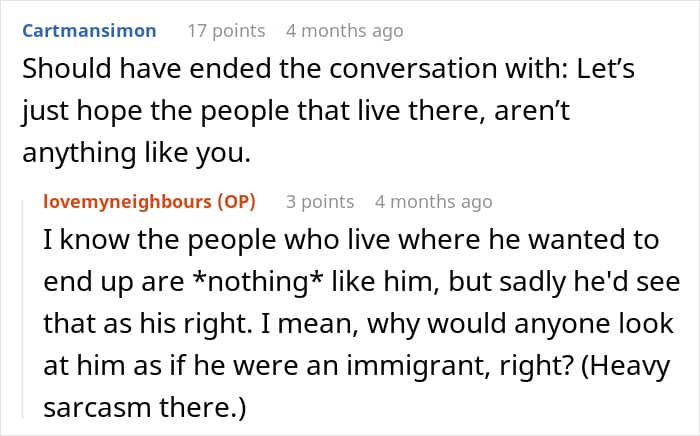Click the 17 points score label
Viewport: 700px width, 436px height.
pyautogui.click(x=226, y=31)
